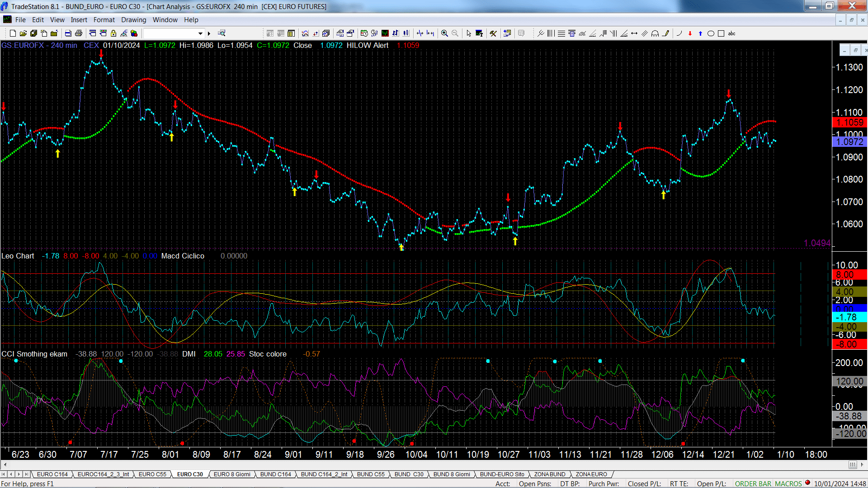
Task: Switch to the BUND C55 tab
Action: [371, 474]
